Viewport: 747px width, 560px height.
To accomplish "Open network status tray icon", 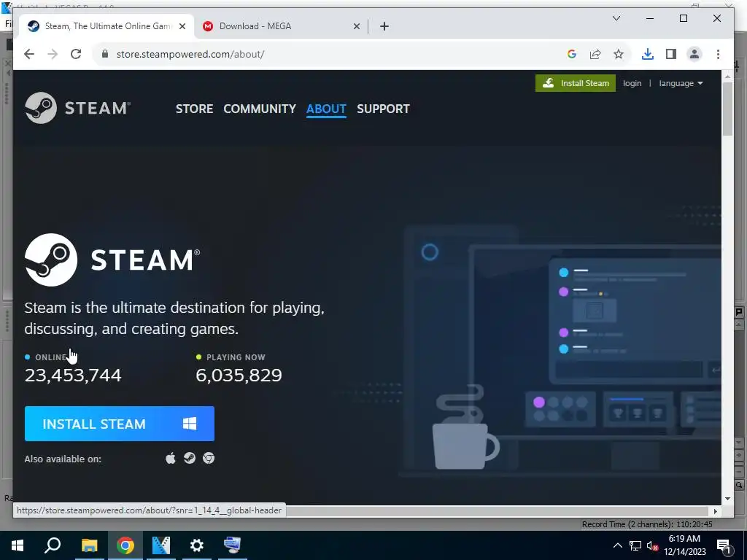I will tap(635, 545).
